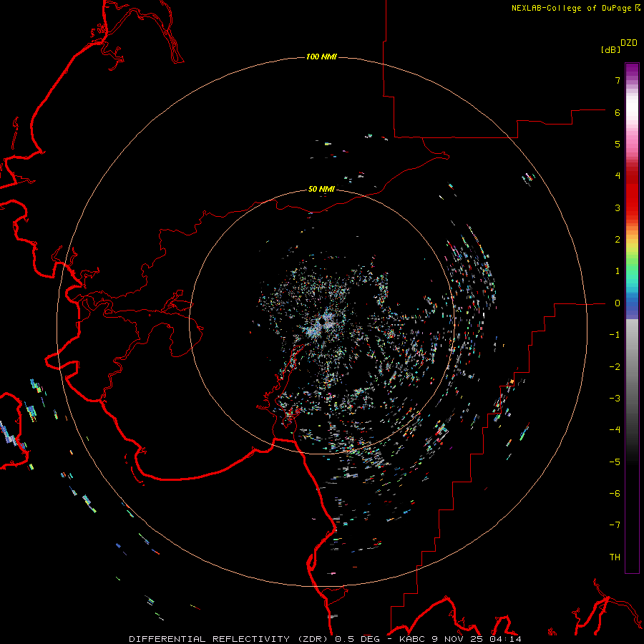Click the 9 NOV 25 date text

pos(459,639)
